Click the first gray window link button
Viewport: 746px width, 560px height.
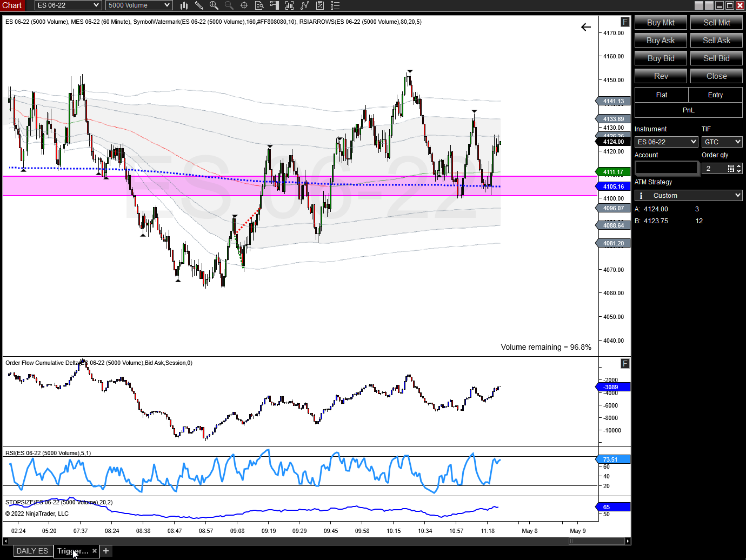(x=699, y=5)
